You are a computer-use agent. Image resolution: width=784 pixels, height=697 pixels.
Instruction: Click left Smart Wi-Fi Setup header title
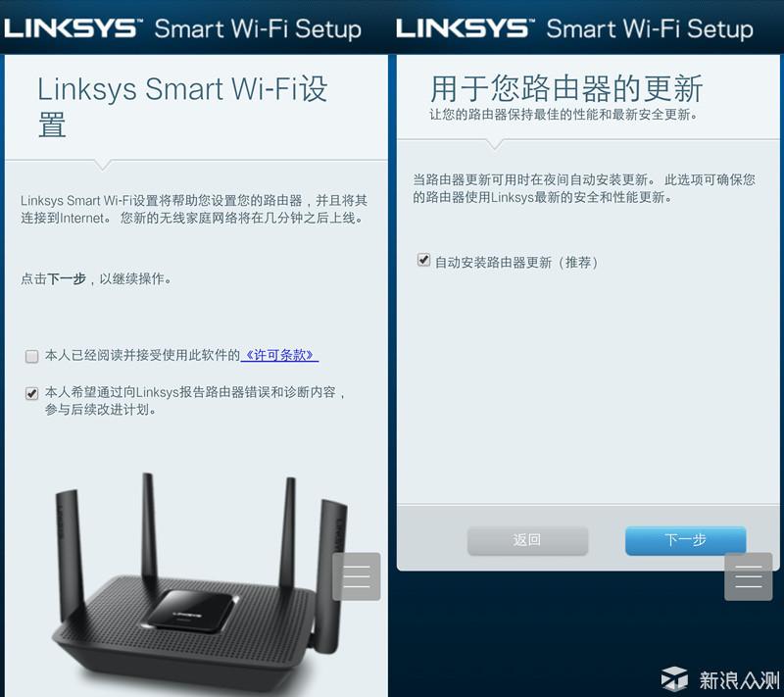258,29
